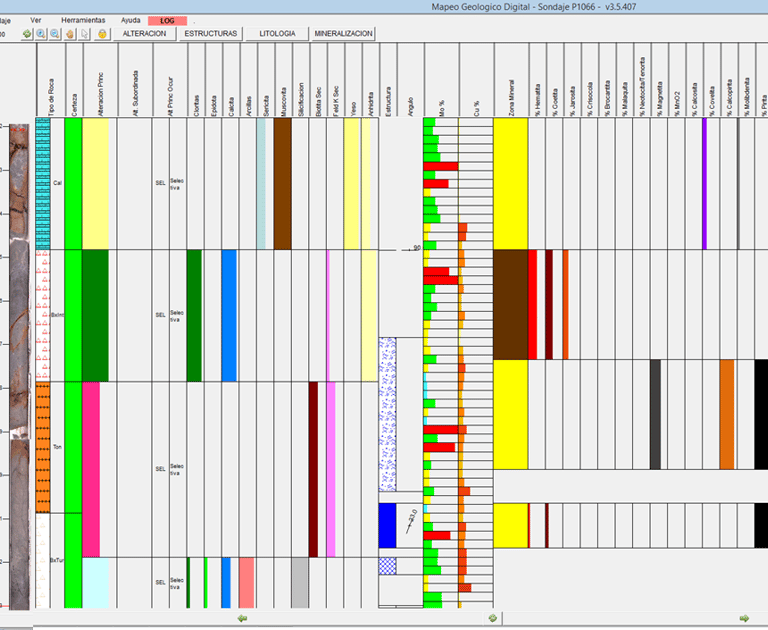Viewport: 768px width, 630px height.
Task: Click the Zona Mineral column header
Action: point(511,97)
